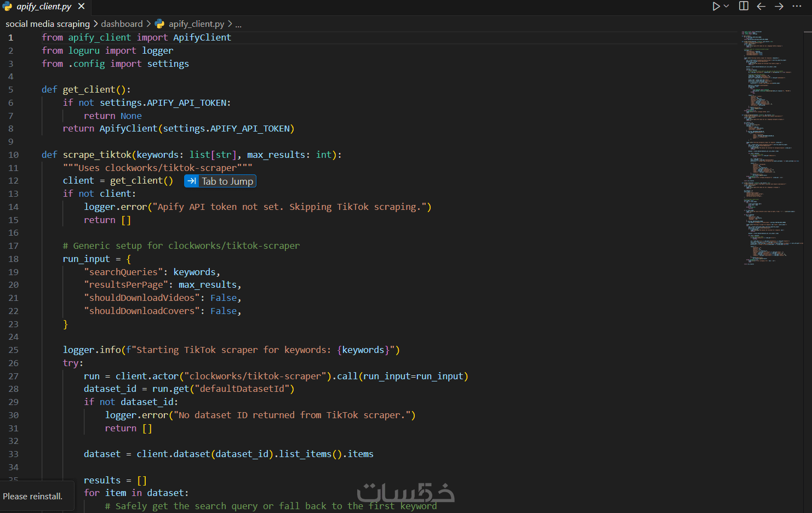Image resolution: width=812 pixels, height=513 pixels.
Task: Click the "shouldDownloadVideos" key
Action: click(x=142, y=298)
